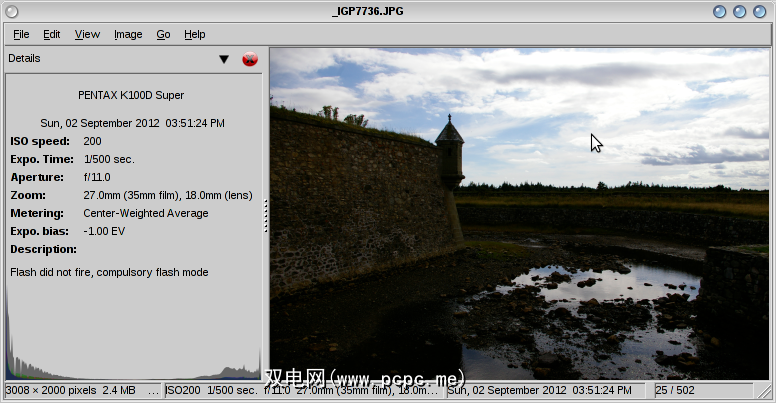Open the View menu

click(87, 34)
